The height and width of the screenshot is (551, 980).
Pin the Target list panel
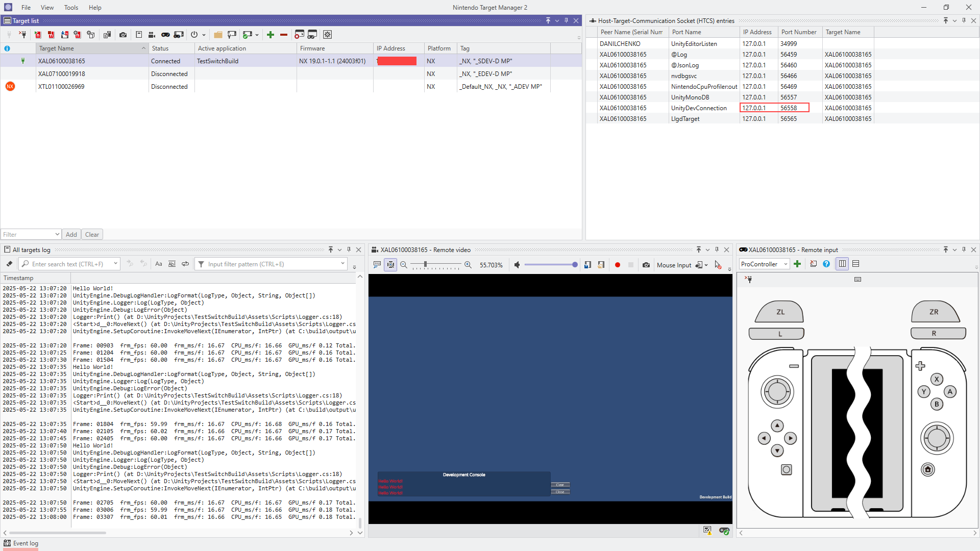click(x=567, y=20)
